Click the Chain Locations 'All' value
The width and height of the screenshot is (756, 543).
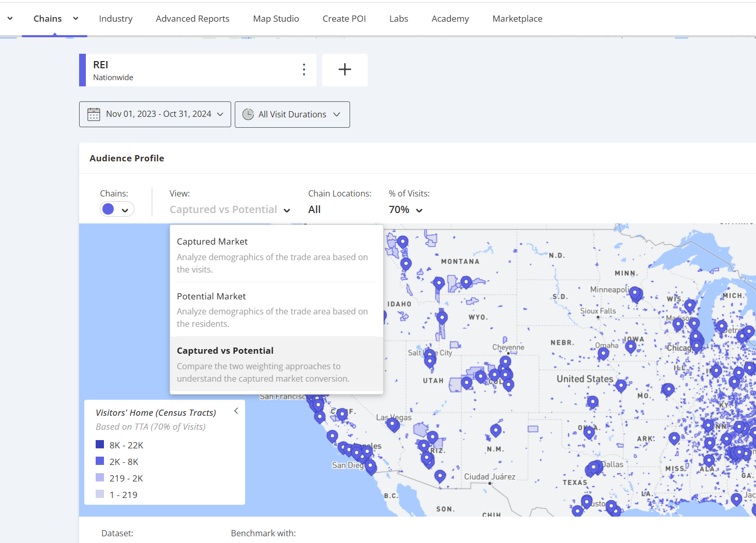pos(314,209)
